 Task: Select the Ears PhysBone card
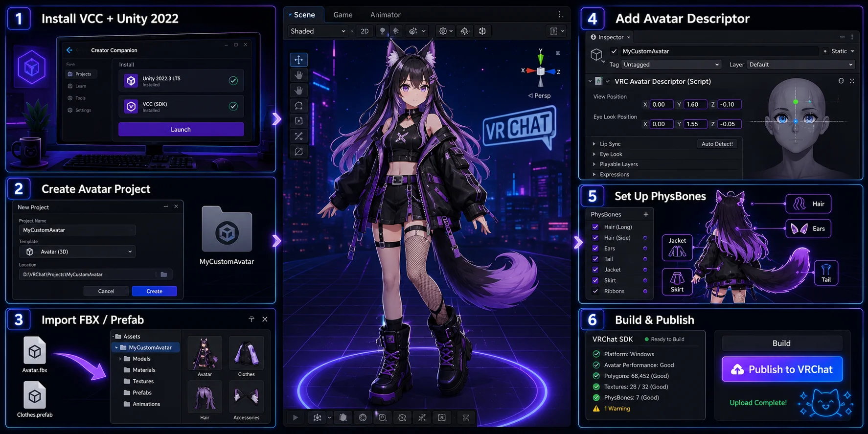(x=808, y=228)
